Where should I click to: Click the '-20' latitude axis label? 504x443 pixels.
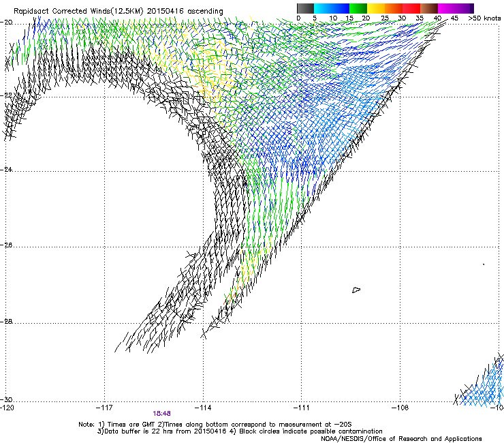(x=6, y=22)
